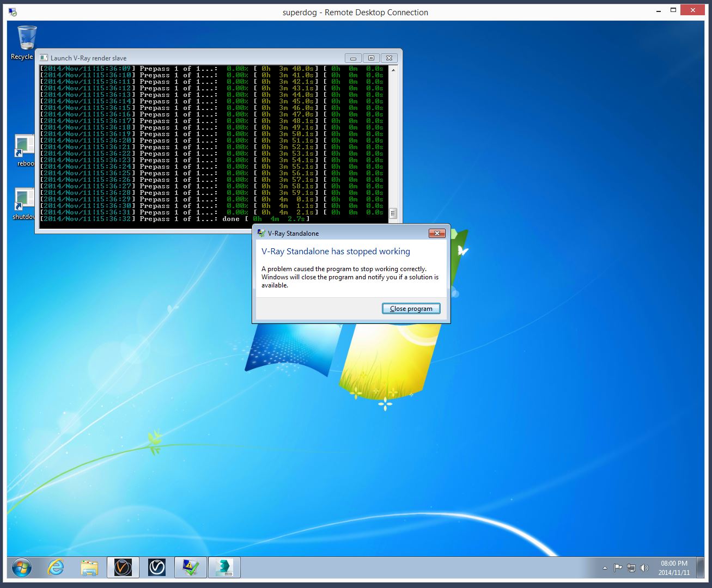Maximize the Remote Desktop Connection window
712x588 pixels.
[673, 10]
